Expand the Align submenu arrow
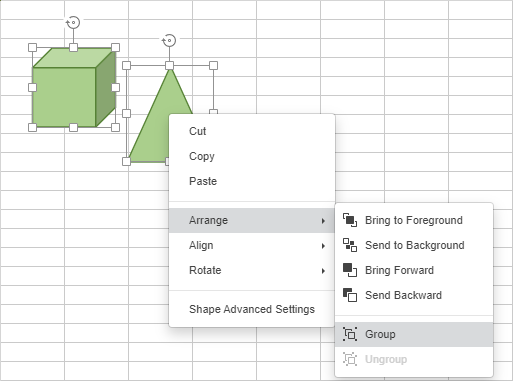 click(323, 246)
